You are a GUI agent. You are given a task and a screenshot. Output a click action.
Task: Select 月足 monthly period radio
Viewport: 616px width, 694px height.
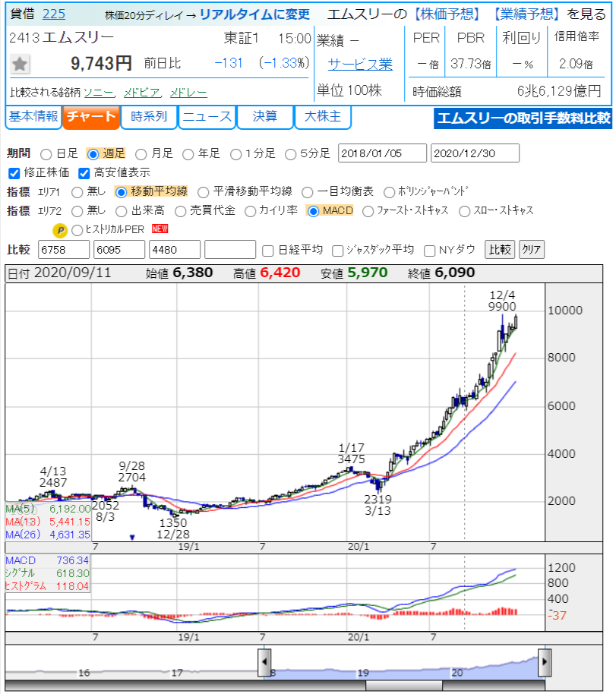[x=141, y=154]
